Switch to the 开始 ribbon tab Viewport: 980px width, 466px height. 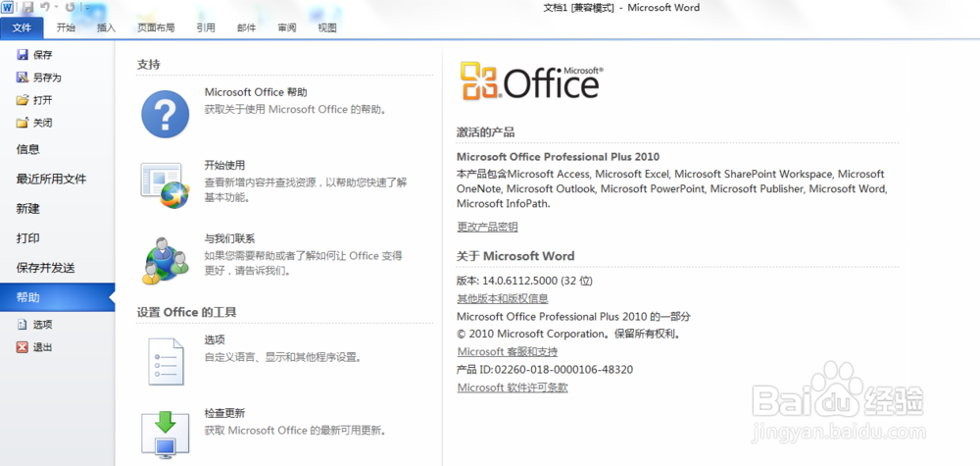coord(66,27)
